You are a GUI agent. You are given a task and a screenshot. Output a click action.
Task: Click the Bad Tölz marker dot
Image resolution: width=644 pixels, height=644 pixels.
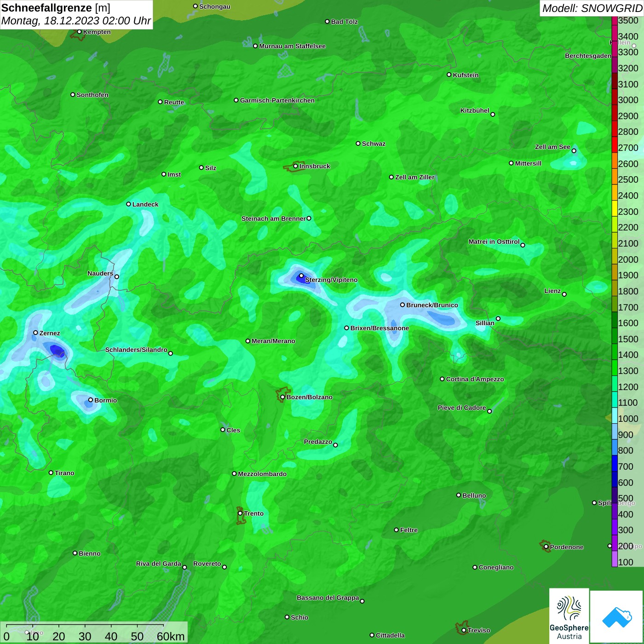(x=327, y=22)
